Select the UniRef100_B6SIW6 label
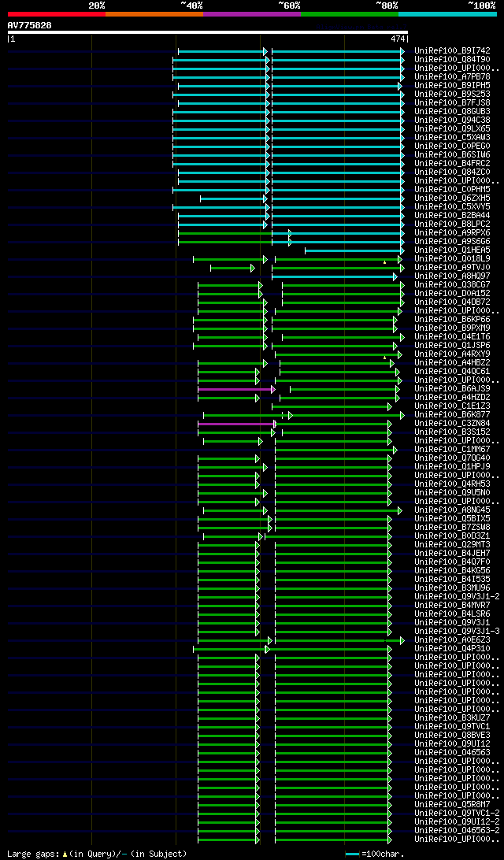 coord(453,154)
